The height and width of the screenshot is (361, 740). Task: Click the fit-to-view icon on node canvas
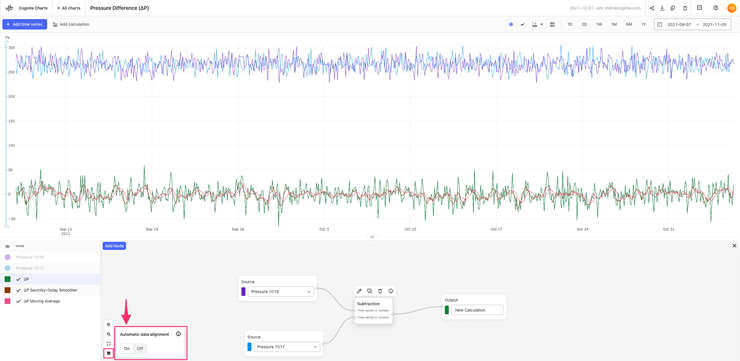[x=109, y=344]
